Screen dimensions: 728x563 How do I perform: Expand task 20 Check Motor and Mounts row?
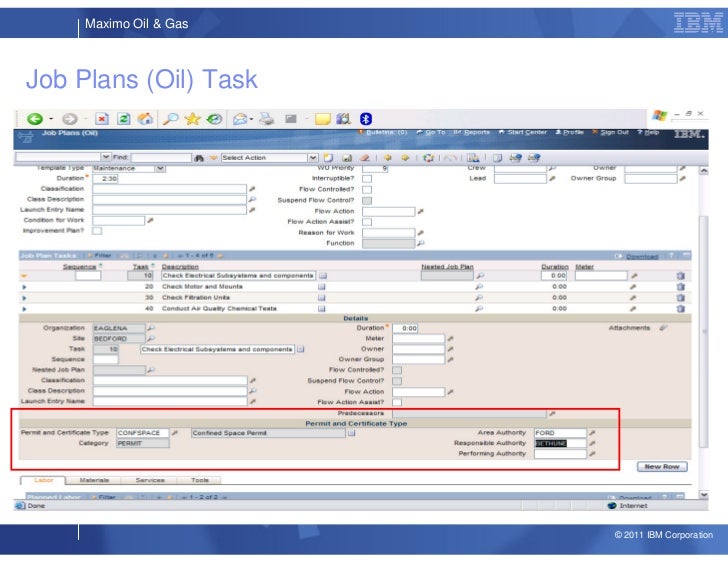[24, 287]
